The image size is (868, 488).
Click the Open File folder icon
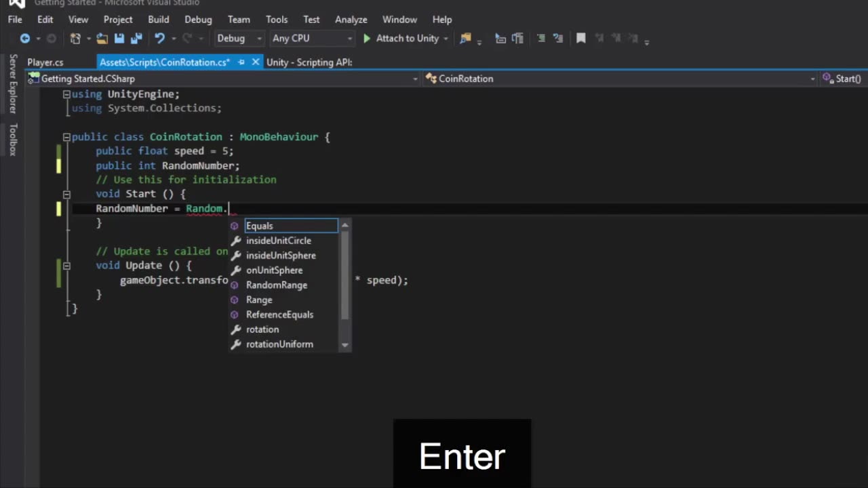click(102, 39)
